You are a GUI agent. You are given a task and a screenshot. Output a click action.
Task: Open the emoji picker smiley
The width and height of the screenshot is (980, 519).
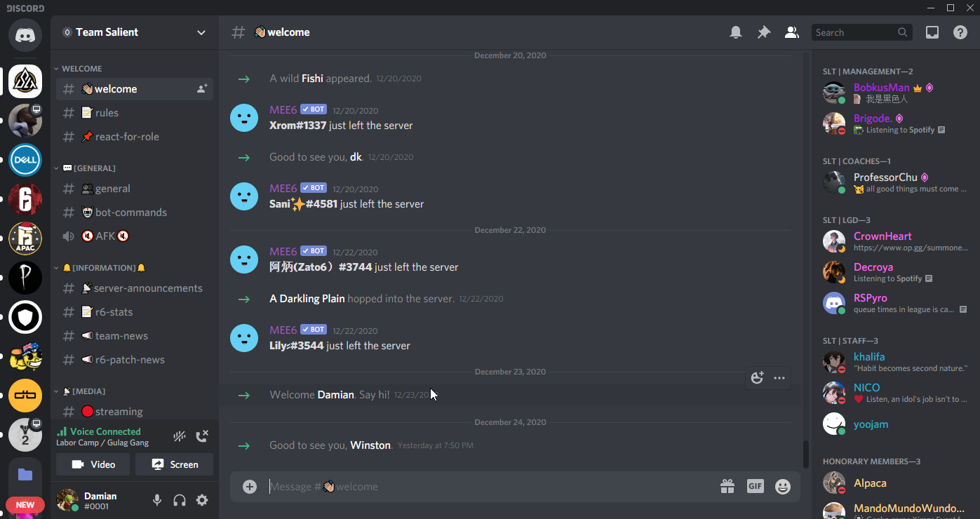coord(783,486)
